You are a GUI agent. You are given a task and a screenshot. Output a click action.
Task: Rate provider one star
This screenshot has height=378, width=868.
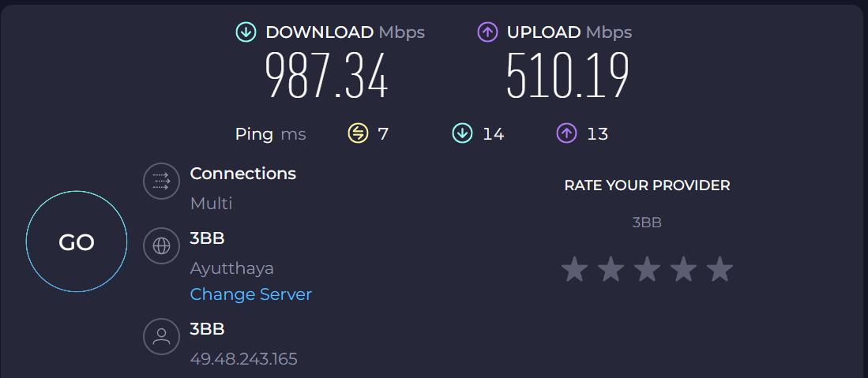574,270
